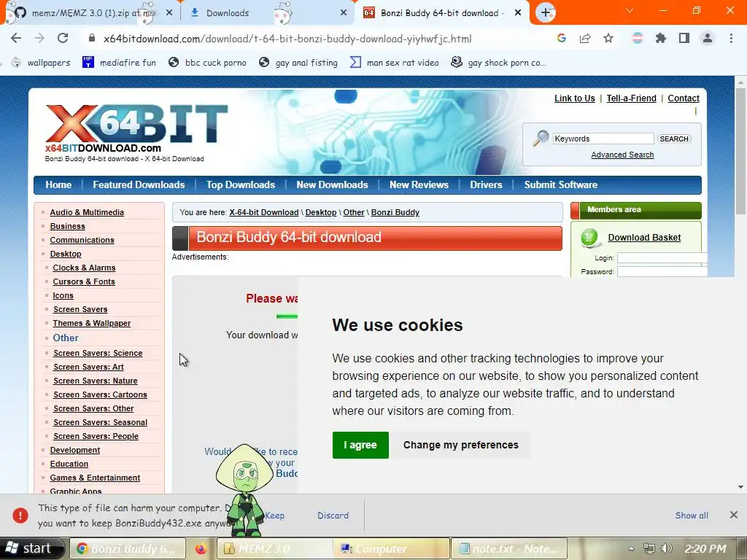Open Audio & Multimedia category
The image size is (747, 560).
coord(87,212)
